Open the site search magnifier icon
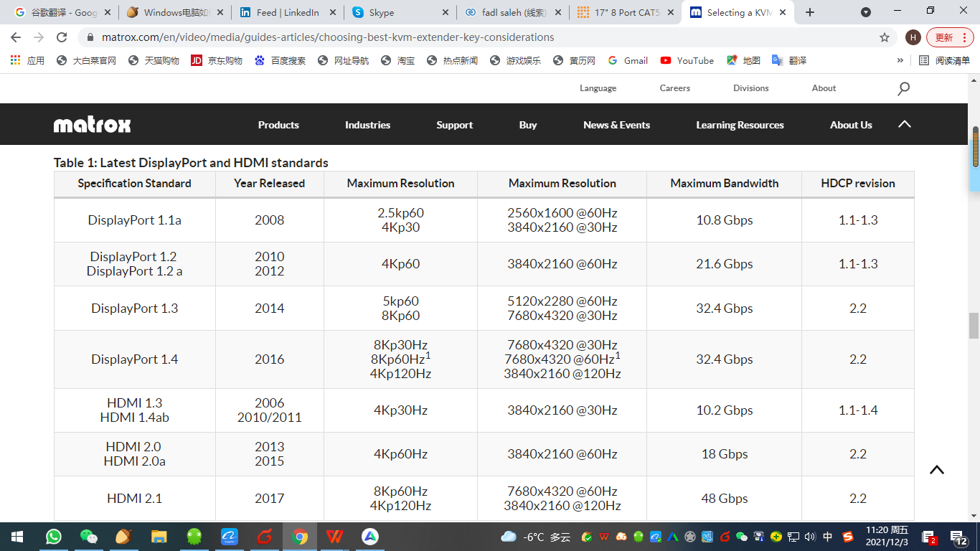This screenshot has height=551, width=980. (903, 88)
